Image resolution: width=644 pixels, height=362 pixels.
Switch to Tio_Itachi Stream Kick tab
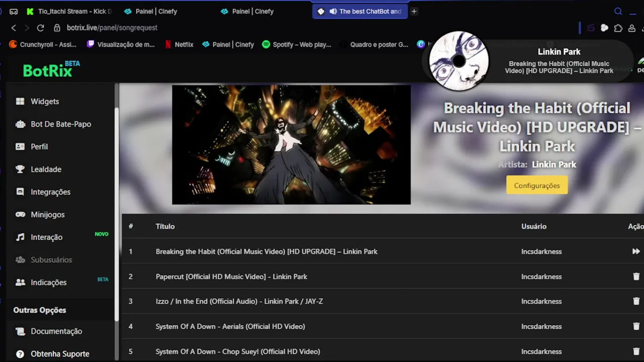(69, 11)
